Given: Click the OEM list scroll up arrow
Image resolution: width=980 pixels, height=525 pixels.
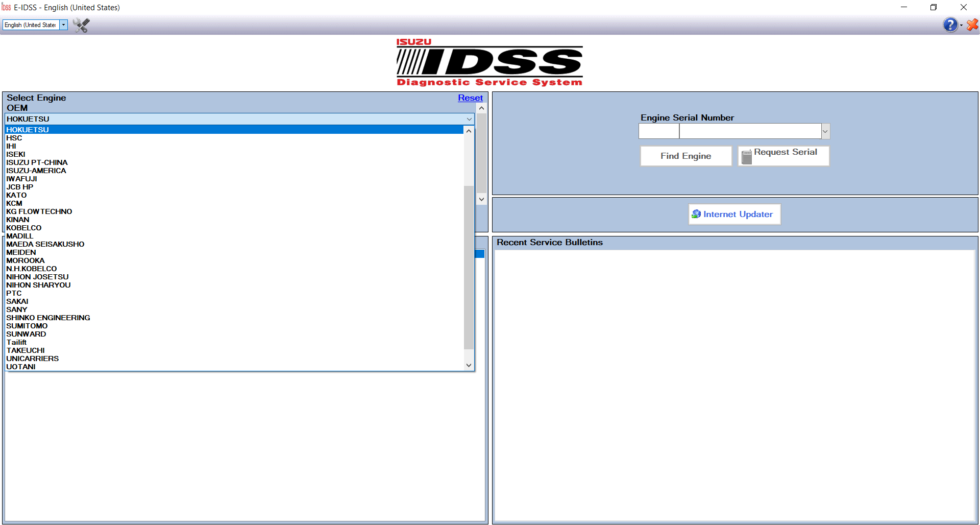Looking at the screenshot, I should pos(469,131).
